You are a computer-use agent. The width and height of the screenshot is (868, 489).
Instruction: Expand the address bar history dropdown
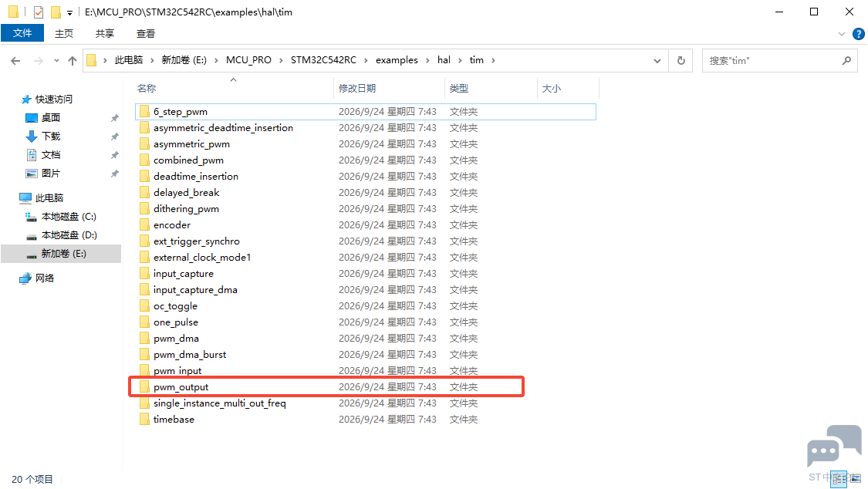pyautogui.click(x=657, y=61)
